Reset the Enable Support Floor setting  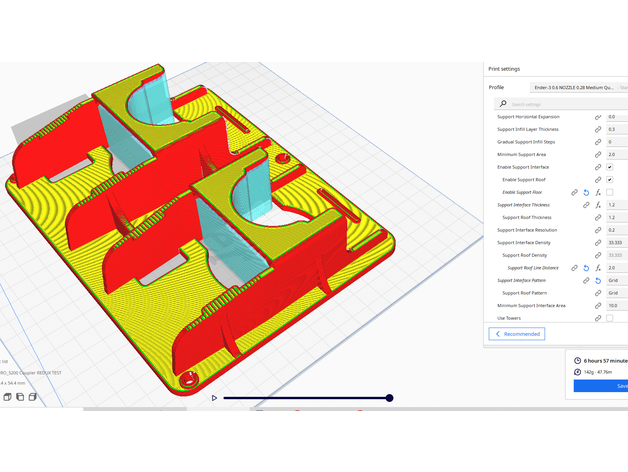click(586, 192)
